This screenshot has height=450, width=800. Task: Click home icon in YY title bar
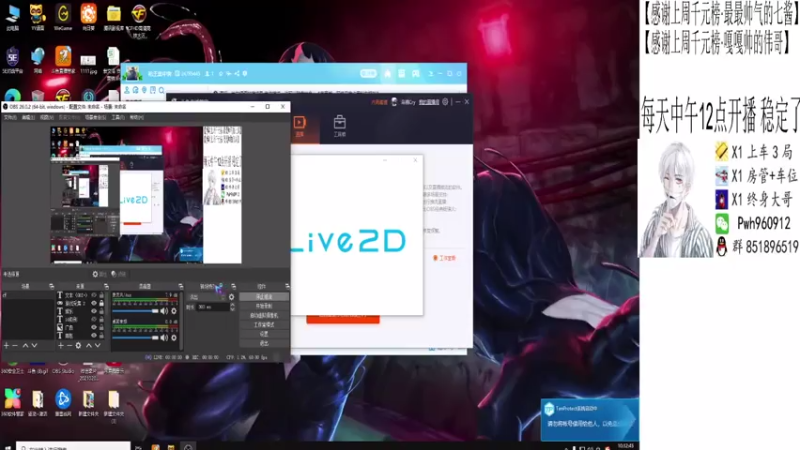[x=387, y=73]
